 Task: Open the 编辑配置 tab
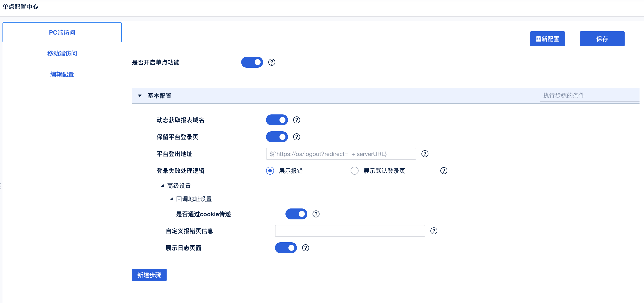[62, 74]
